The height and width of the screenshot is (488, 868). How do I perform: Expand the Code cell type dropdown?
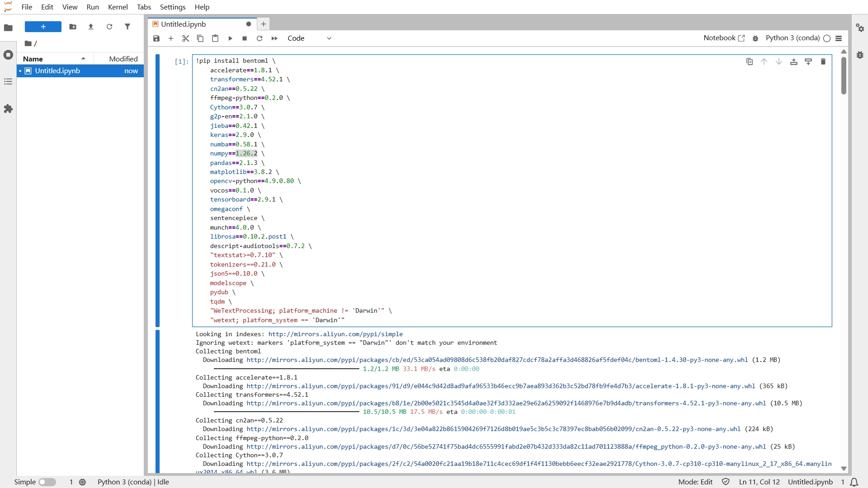point(310,38)
